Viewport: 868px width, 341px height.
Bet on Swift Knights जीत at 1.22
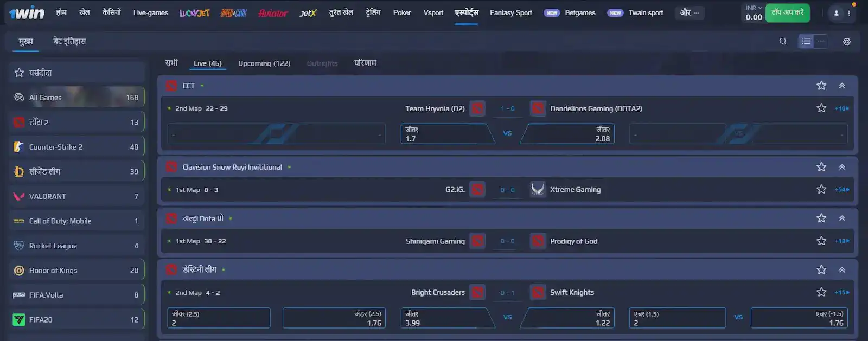tap(567, 318)
